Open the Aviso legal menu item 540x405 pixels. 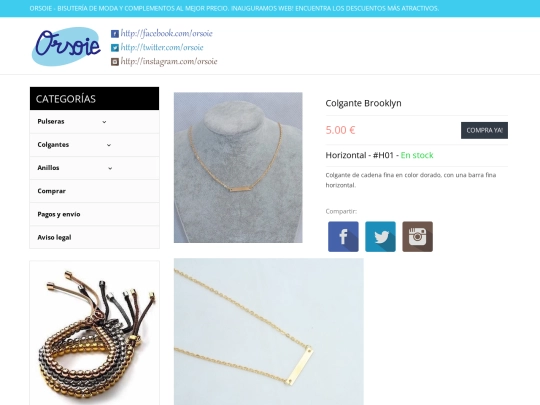pos(94,237)
